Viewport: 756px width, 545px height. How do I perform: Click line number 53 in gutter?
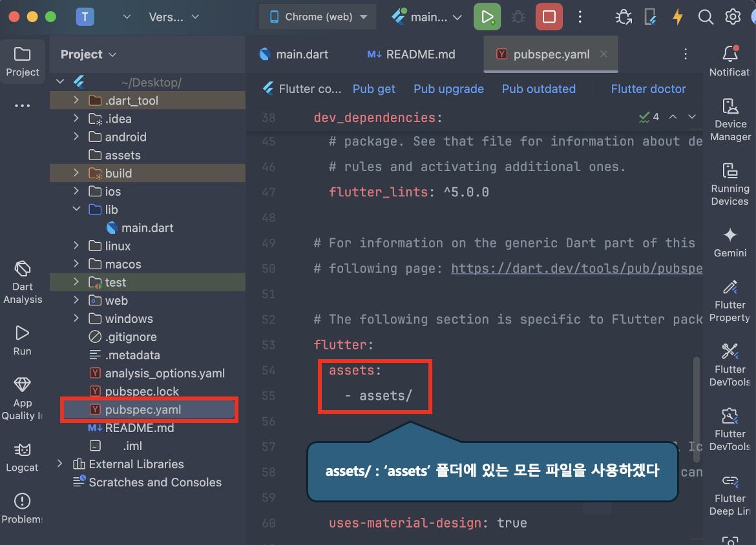(269, 345)
